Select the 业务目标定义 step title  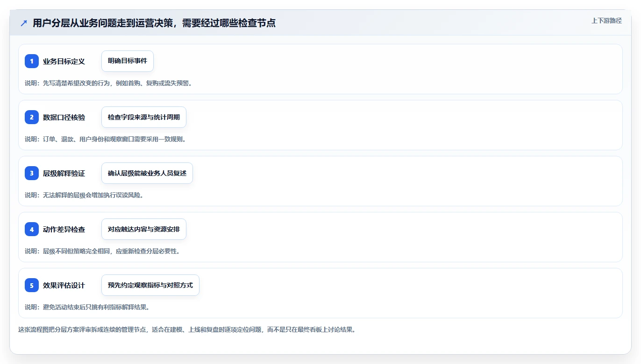pos(64,62)
